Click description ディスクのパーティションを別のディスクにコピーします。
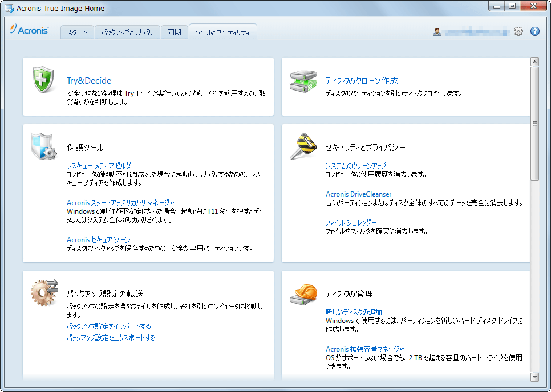Viewport: 551px width, 392px height. point(394,93)
